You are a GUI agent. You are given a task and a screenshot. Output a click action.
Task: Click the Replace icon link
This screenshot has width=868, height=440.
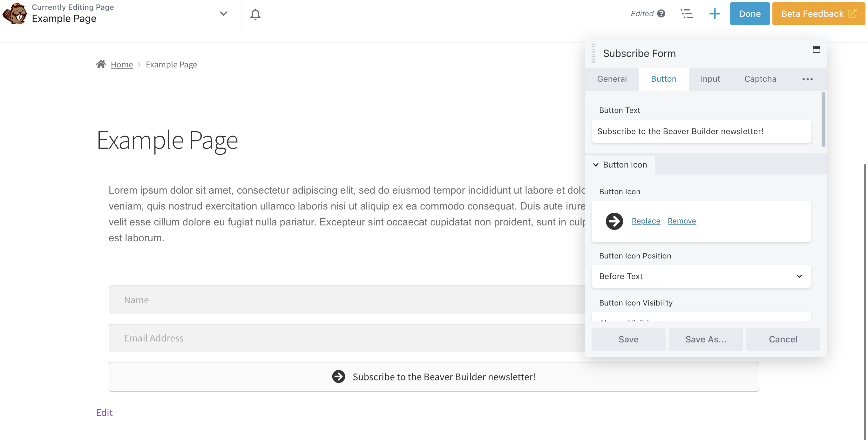point(646,221)
